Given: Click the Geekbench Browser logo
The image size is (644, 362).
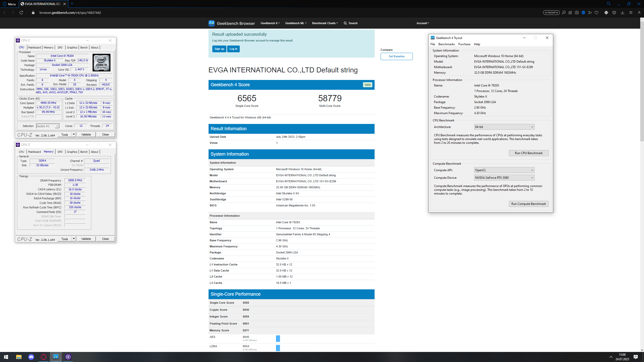Looking at the screenshot, I should (x=232, y=23).
